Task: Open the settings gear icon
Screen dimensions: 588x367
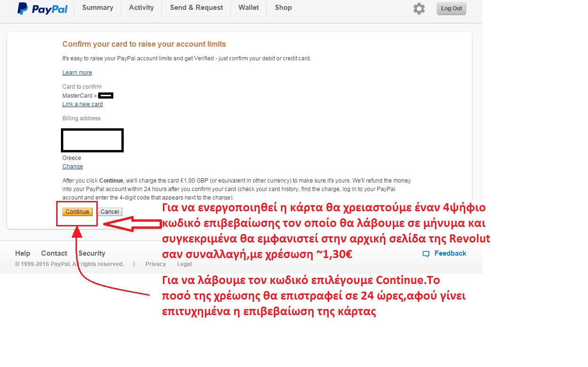Action: tap(419, 8)
